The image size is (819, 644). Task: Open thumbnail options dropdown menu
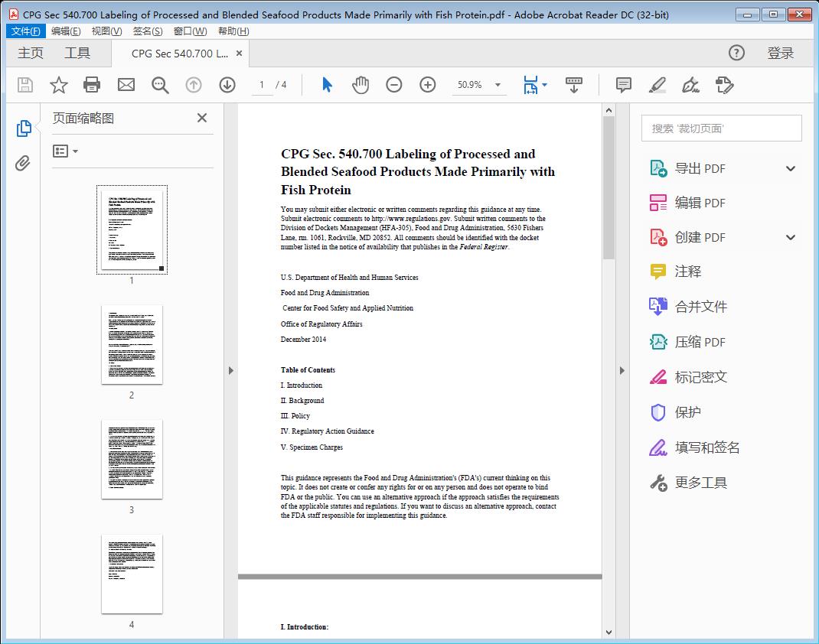pyautogui.click(x=65, y=151)
